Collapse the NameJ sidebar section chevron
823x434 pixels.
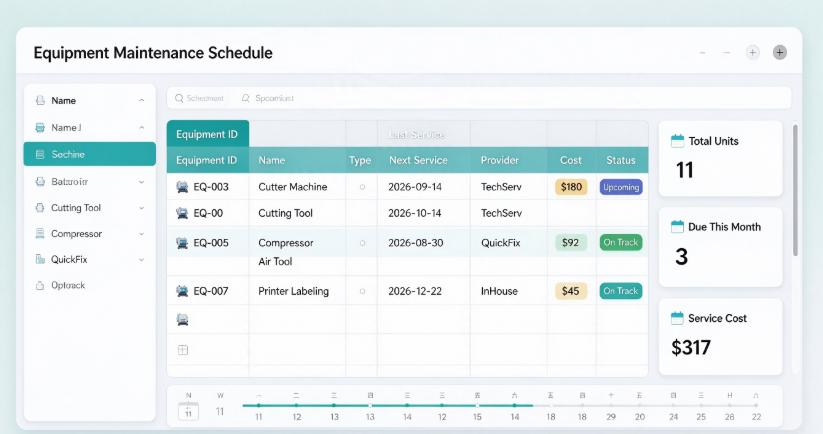(x=142, y=128)
